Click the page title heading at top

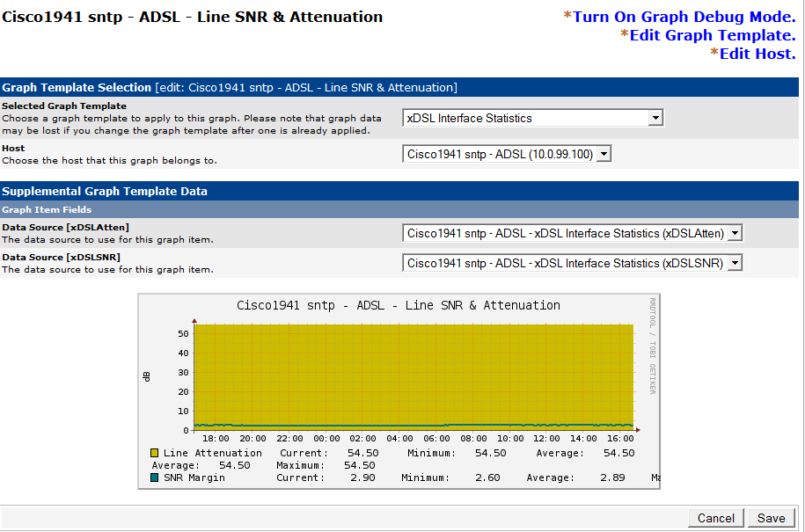pos(192,17)
